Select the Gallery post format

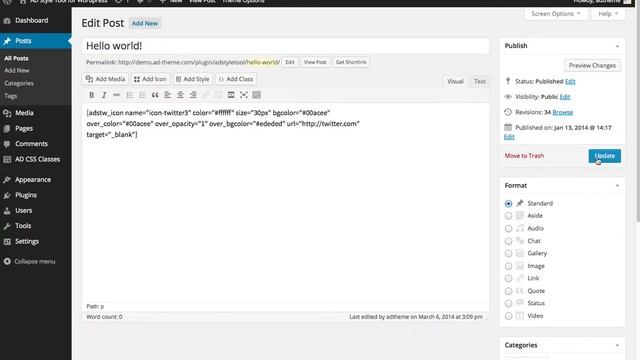pyautogui.click(x=508, y=253)
